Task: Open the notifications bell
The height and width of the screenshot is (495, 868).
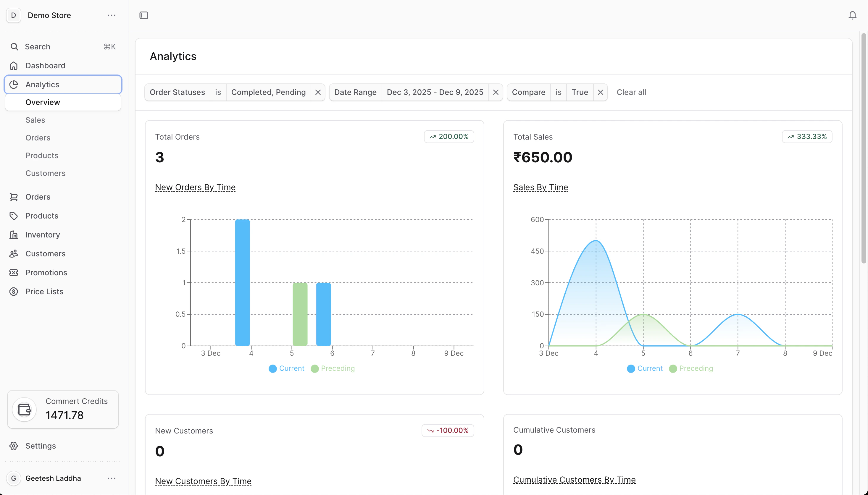Action: [852, 15]
